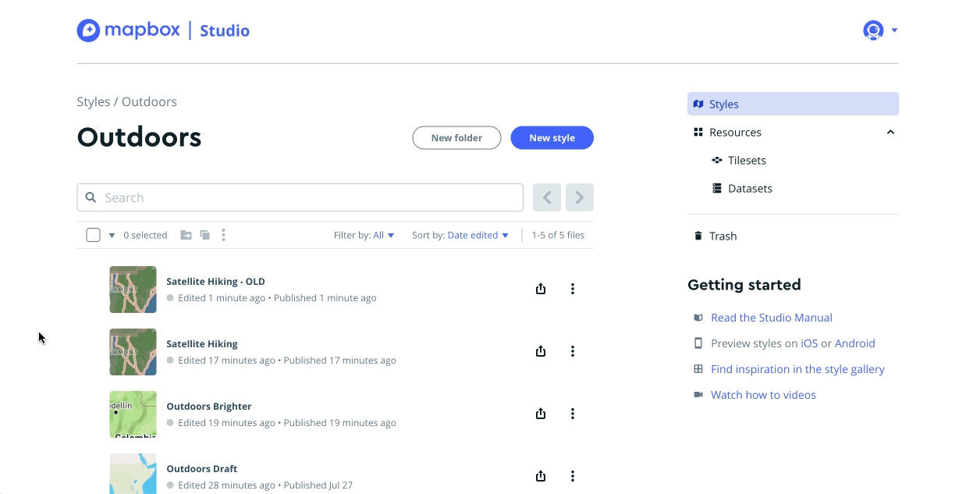Click the share icon for Satellite Hiking - OLD

click(541, 289)
